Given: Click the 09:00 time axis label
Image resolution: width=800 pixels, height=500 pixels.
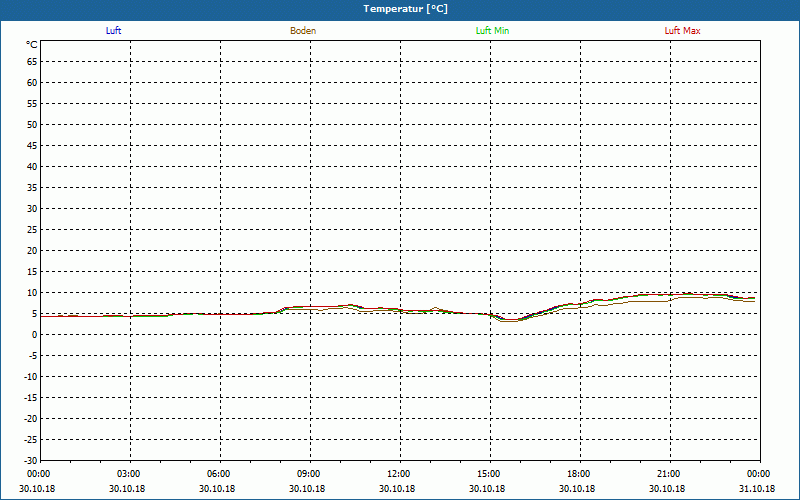Looking at the screenshot, I should pos(309,474).
